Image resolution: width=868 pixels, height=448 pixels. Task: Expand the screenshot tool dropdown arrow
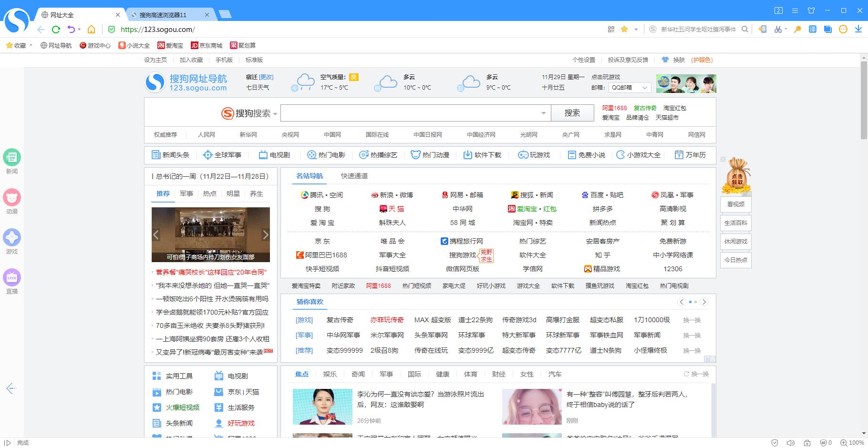point(786,30)
